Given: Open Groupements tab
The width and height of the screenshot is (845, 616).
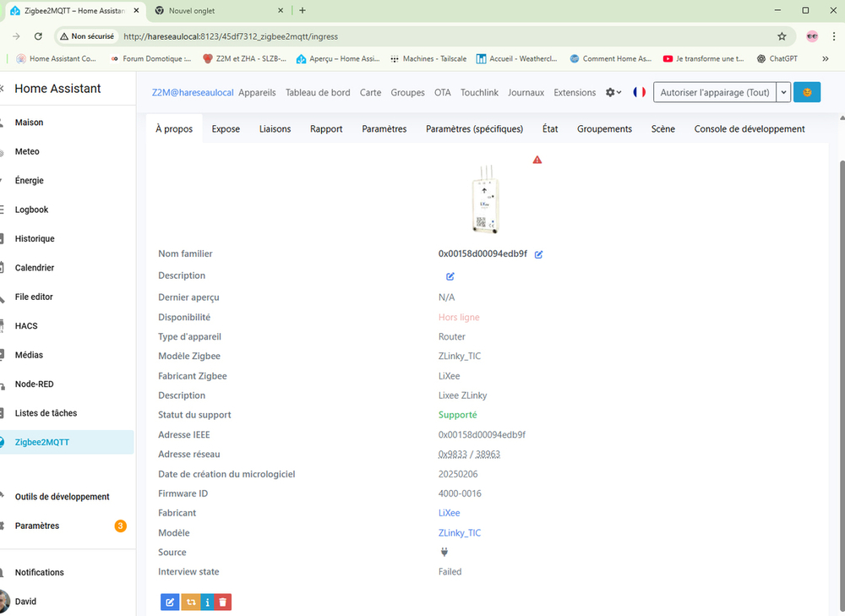Looking at the screenshot, I should click(604, 128).
